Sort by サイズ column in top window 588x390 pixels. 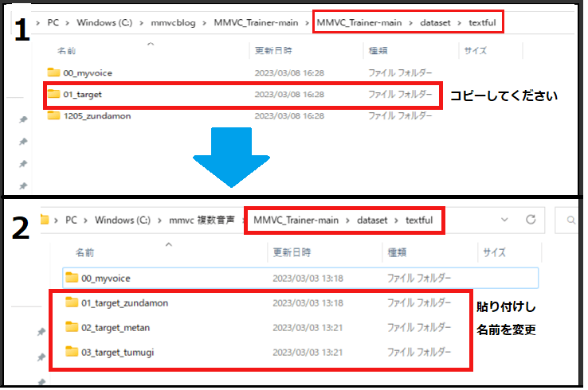click(x=475, y=51)
